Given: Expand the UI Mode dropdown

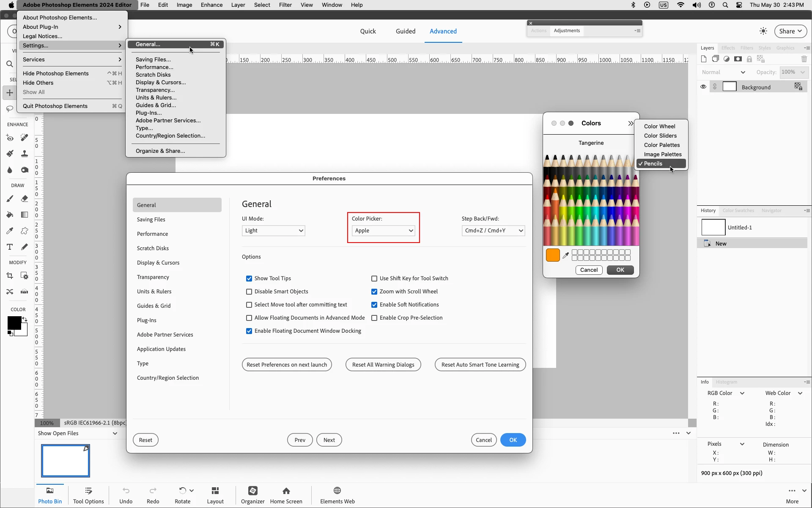Looking at the screenshot, I should click(273, 231).
